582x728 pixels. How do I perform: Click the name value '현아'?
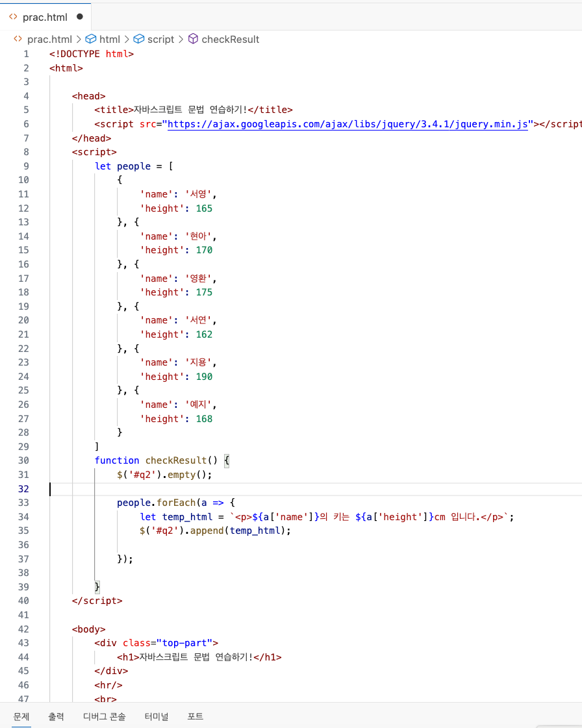(x=198, y=236)
